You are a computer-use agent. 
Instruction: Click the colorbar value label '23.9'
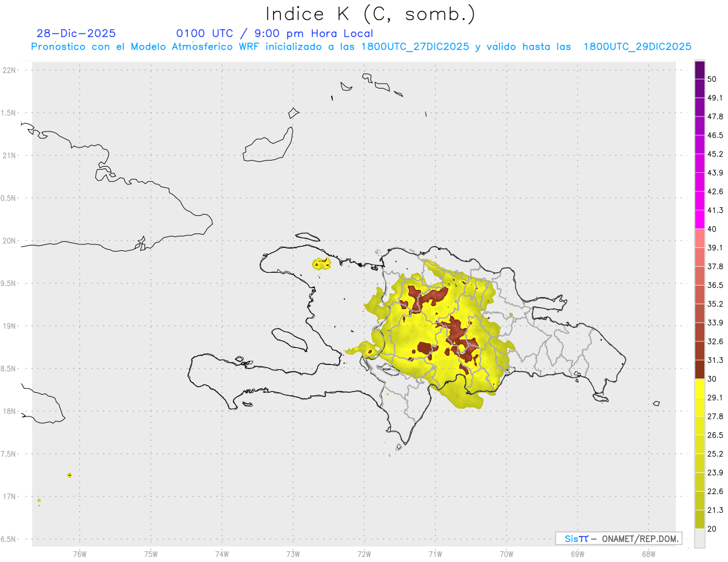pos(715,473)
